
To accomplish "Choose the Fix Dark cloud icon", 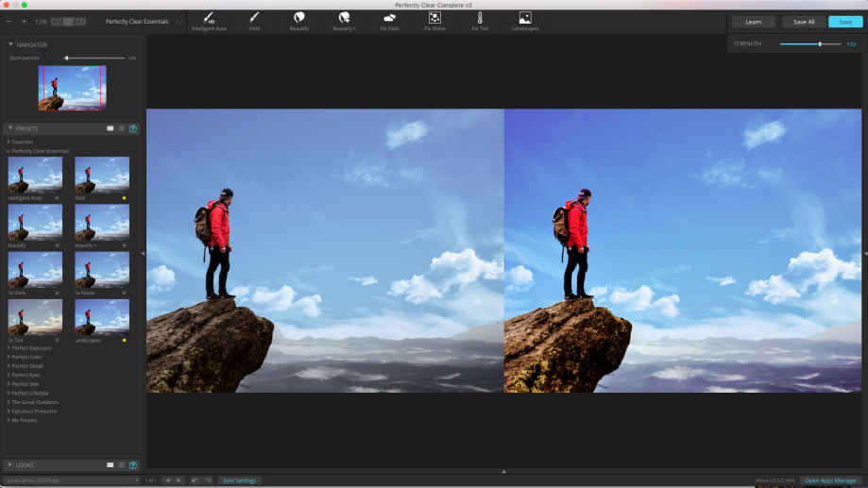I will [389, 18].
